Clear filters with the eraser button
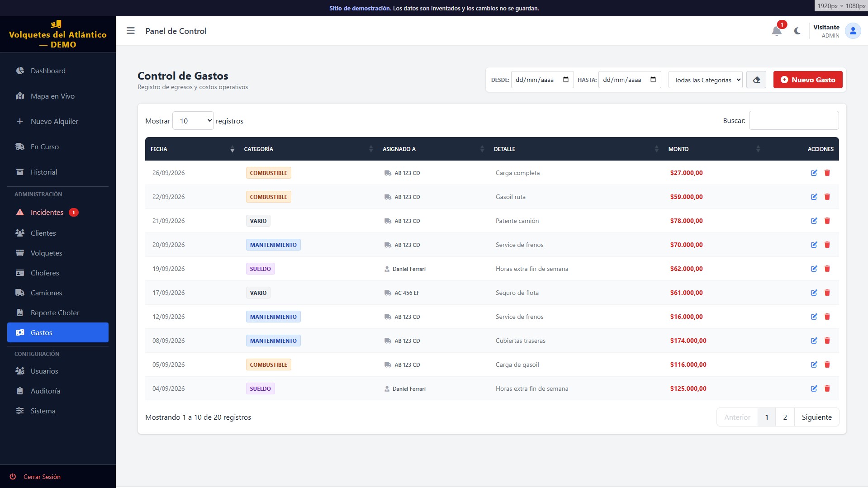The height and width of the screenshot is (488, 868). click(756, 80)
